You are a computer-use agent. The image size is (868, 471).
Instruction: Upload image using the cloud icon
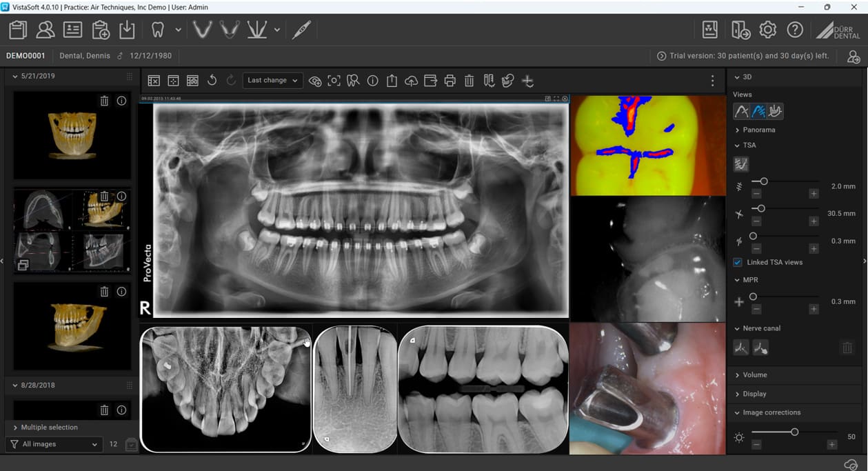click(411, 81)
